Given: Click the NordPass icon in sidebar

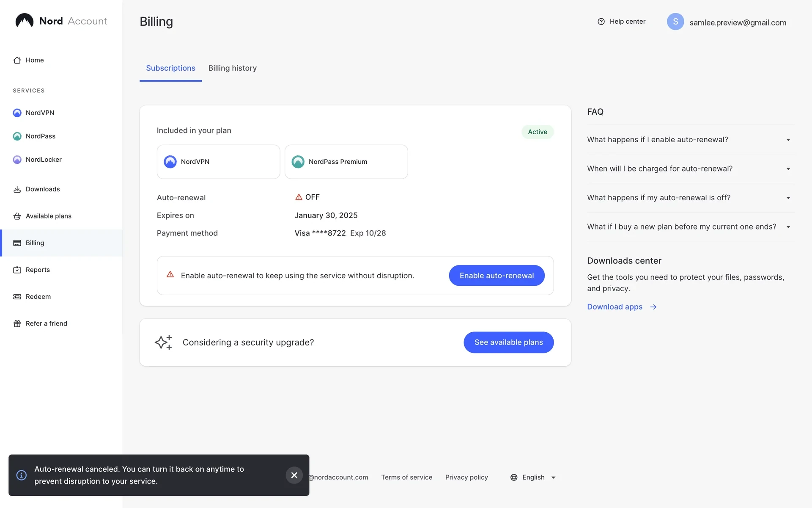Looking at the screenshot, I should coord(17,136).
